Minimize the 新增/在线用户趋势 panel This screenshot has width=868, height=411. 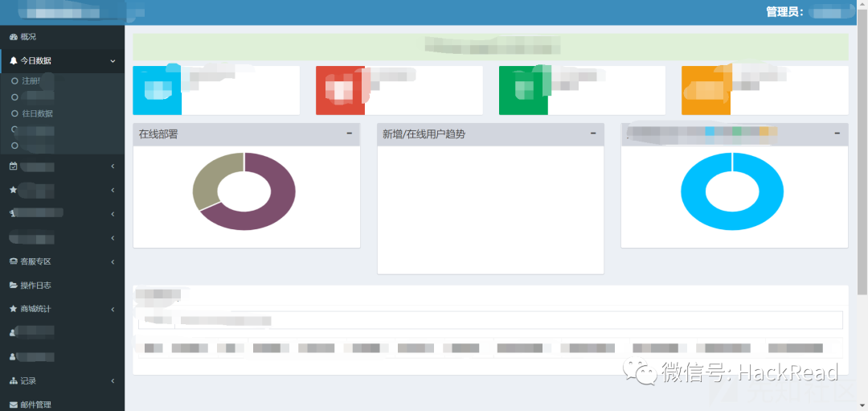[593, 134]
